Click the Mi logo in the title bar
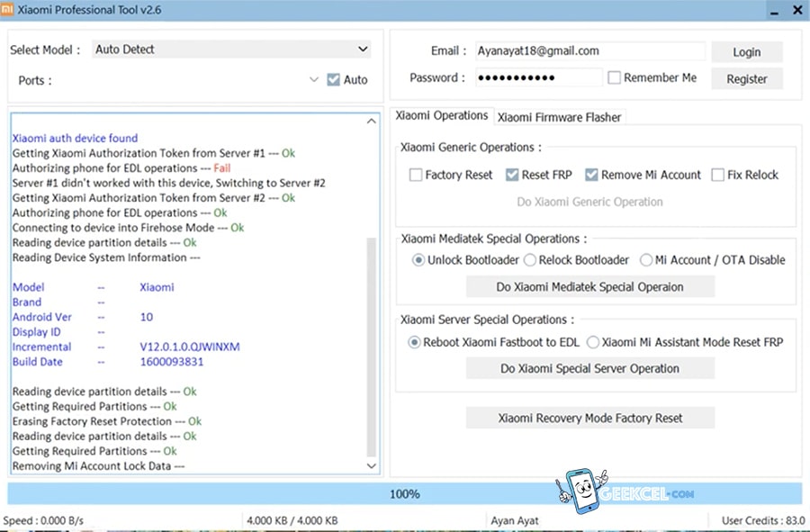Image resolution: width=810 pixels, height=532 pixels. [7, 9]
